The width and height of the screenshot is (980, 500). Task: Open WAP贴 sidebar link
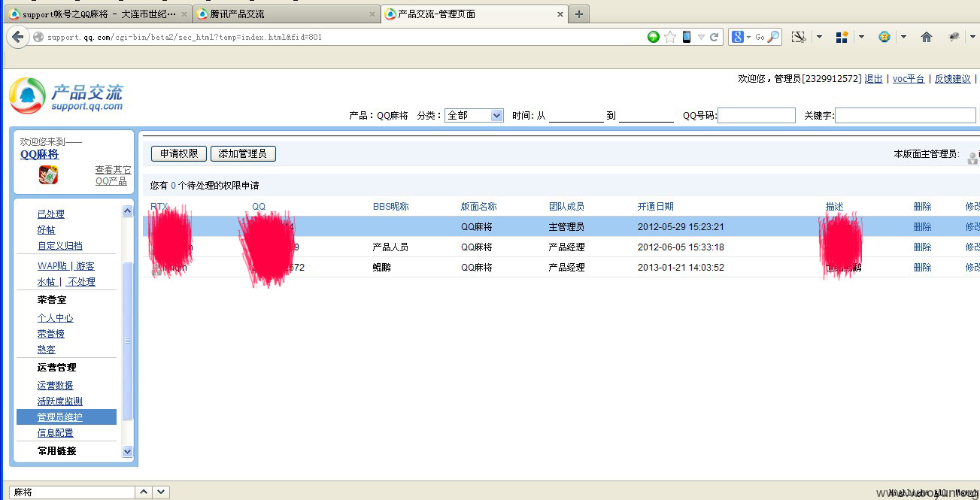[x=52, y=266]
